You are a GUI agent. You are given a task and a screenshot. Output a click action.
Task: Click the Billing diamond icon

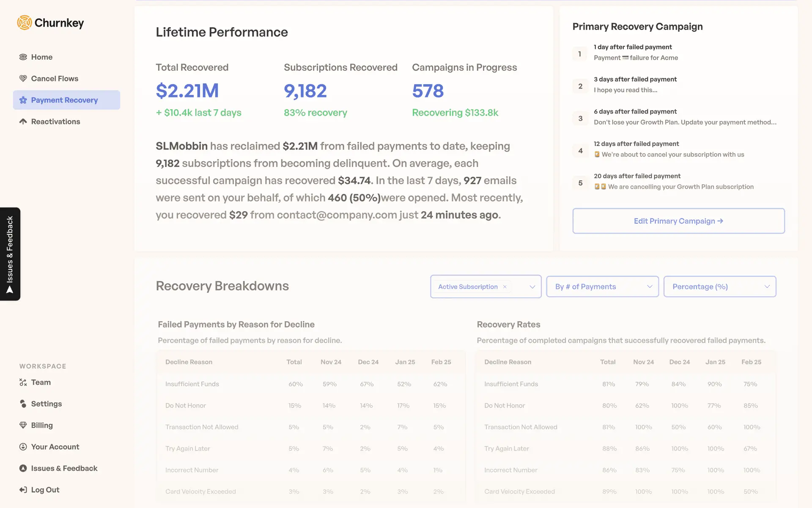tap(23, 425)
